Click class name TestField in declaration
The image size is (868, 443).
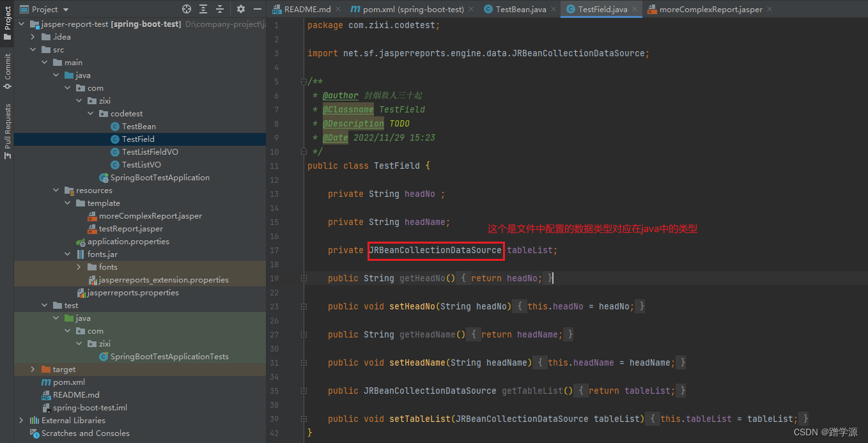[x=397, y=166]
